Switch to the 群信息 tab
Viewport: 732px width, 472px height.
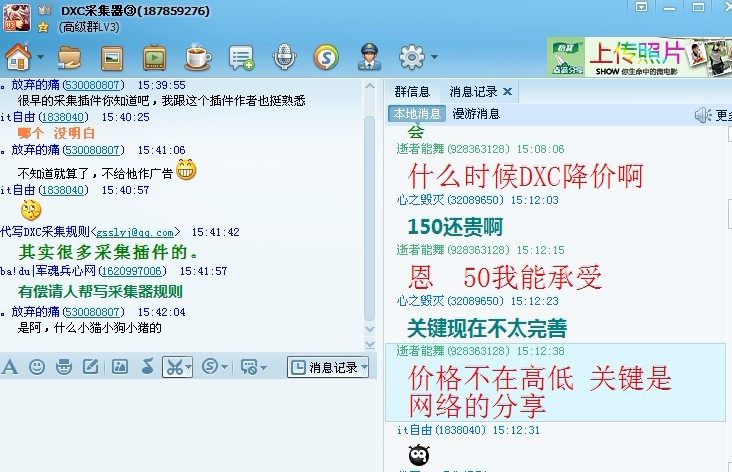pyautogui.click(x=412, y=92)
